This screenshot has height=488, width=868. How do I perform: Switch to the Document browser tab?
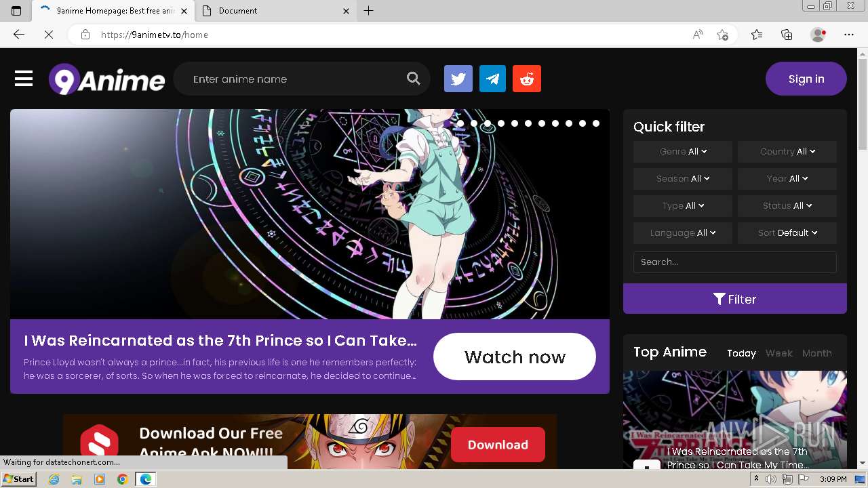[277, 11]
